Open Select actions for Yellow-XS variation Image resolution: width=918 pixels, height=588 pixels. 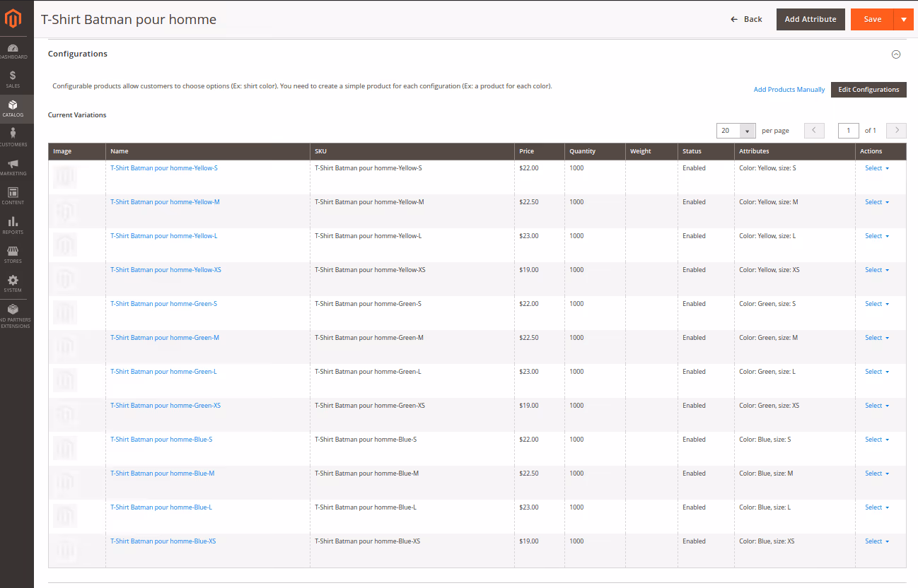pyautogui.click(x=877, y=270)
